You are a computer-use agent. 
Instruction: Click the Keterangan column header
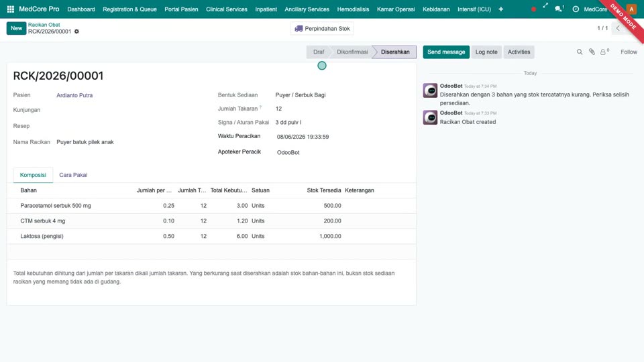point(360,190)
